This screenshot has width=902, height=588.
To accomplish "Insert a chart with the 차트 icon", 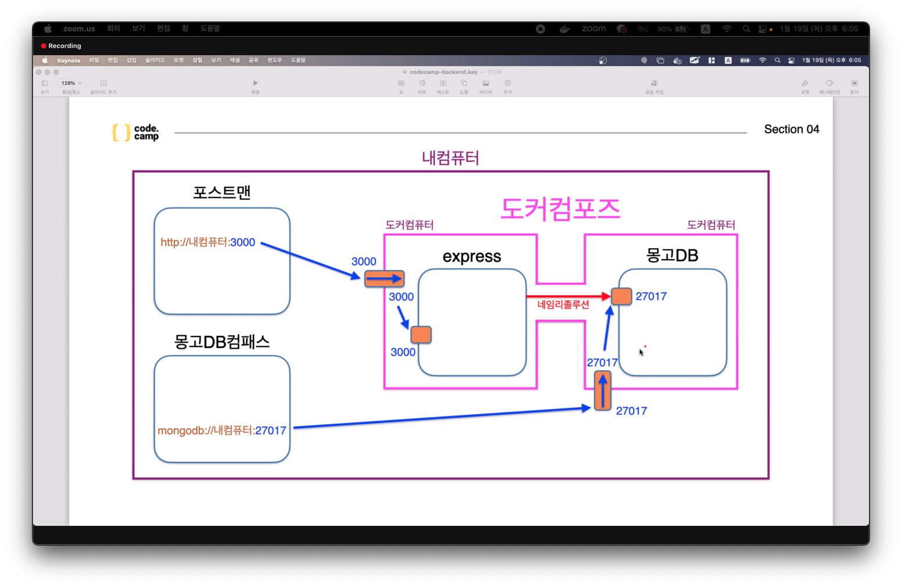I will (422, 83).
